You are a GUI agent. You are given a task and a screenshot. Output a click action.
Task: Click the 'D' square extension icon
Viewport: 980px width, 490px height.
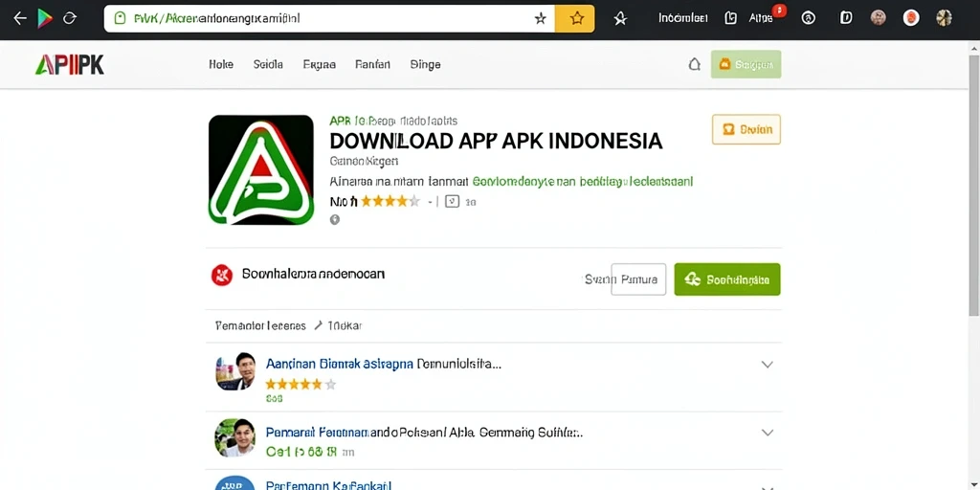click(x=846, y=18)
